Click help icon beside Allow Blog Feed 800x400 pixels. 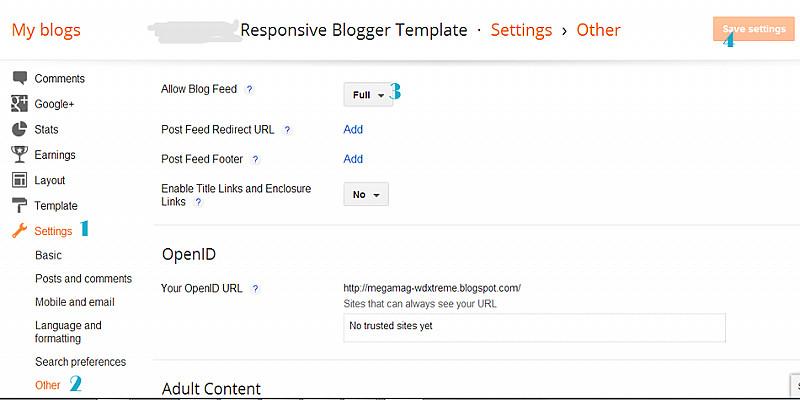pyautogui.click(x=250, y=89)
